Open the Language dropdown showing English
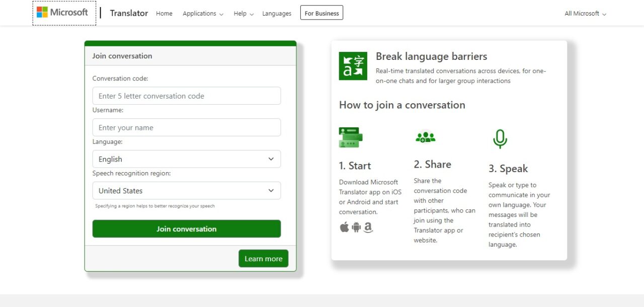The image size is (644, 307). [187, 159]
